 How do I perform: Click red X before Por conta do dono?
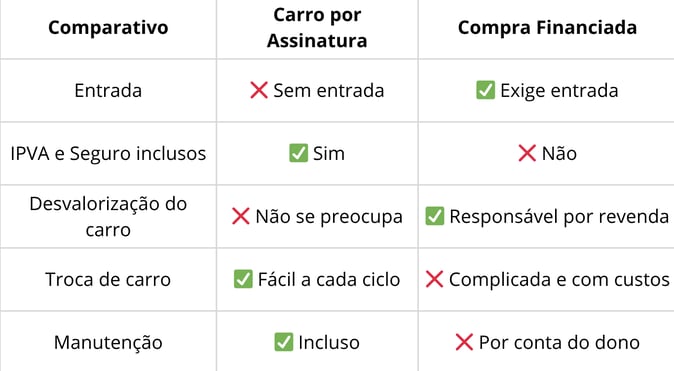[464, 342]
